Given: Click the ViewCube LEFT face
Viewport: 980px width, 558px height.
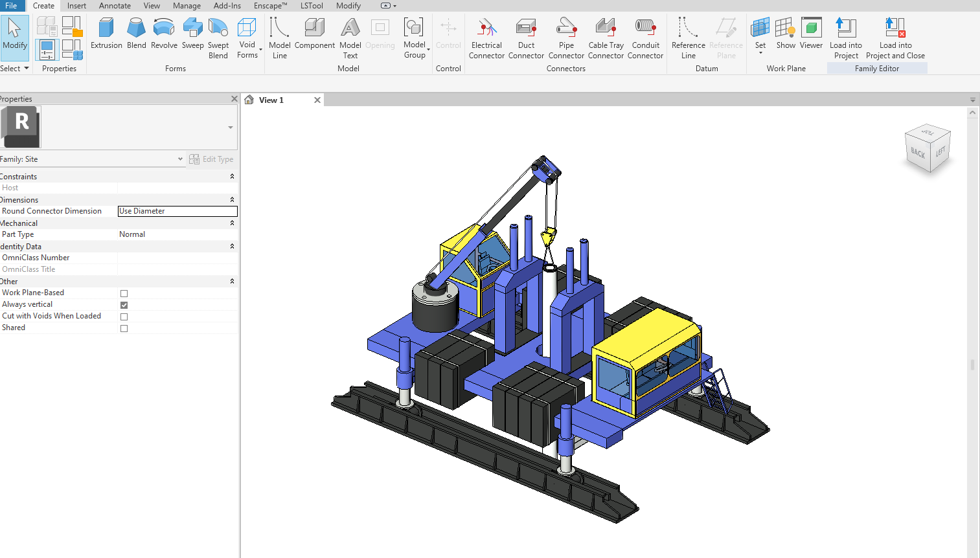Looking at the screenshot, I should click(940, 151).
